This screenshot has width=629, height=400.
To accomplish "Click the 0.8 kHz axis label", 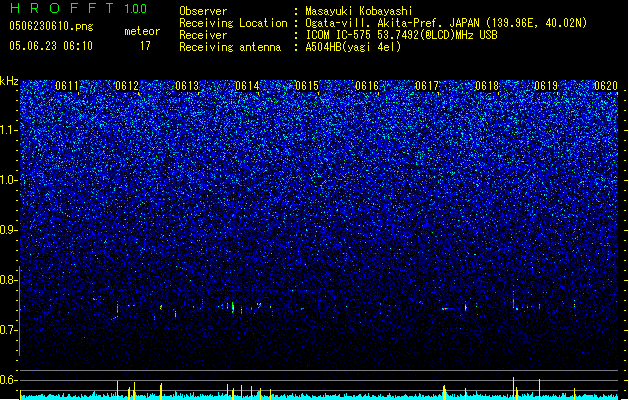I will tap(8, 280).
